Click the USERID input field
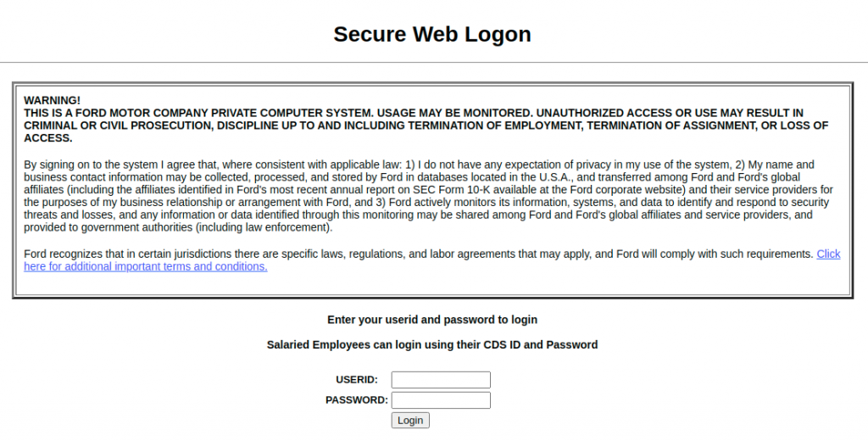 (x=441, y=379)
